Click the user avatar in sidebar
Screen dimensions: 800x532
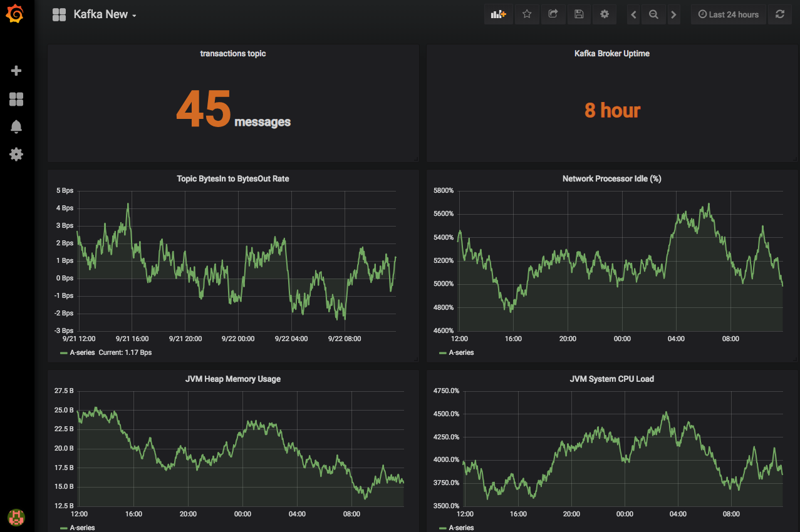pos(16,516)
